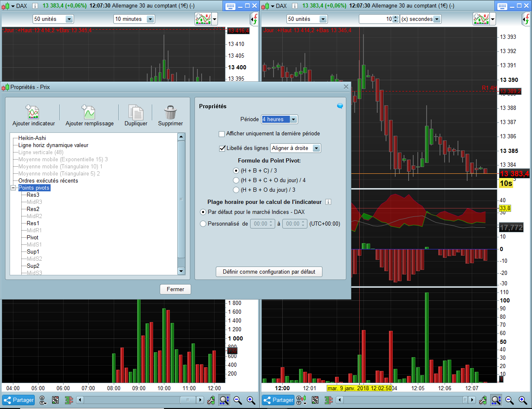Image resolution: width=532 pixels, height=409 pixels.
Task: Click the drawing objects icon in left chart footer
Action: pyautogui.click(x=56, y=400)
